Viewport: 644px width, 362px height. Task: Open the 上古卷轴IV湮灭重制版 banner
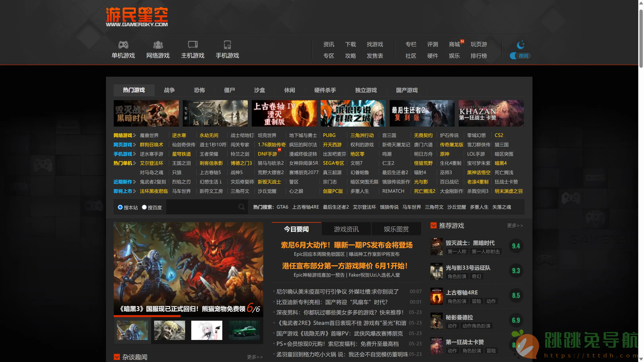tap(284, 113)
